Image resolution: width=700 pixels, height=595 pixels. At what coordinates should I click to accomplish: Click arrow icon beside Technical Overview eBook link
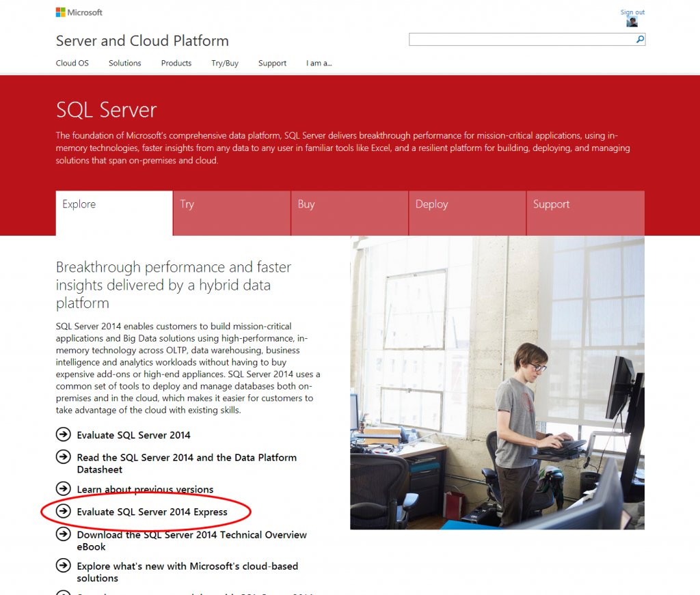click(x=64, y=534)
